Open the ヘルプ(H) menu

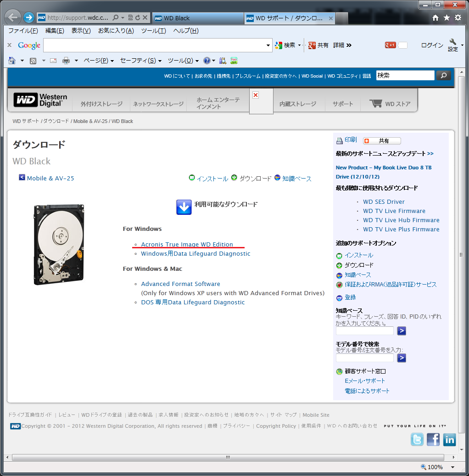click(x=186, y=31)
